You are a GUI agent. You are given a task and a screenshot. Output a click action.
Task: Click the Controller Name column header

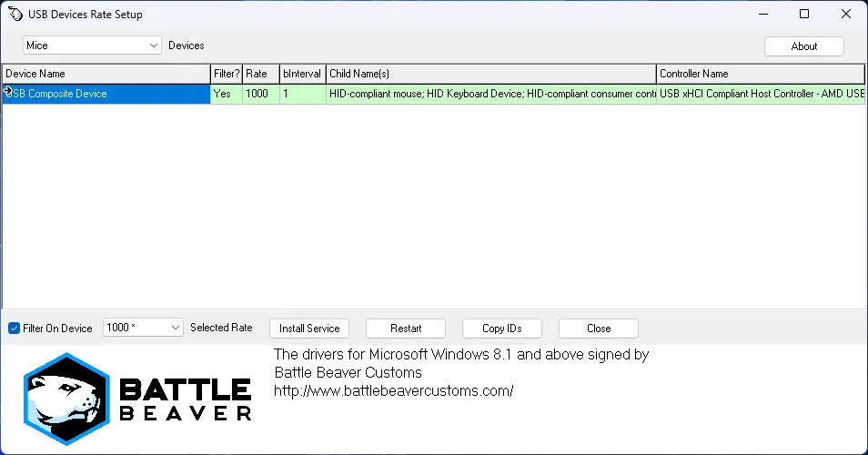760,74
